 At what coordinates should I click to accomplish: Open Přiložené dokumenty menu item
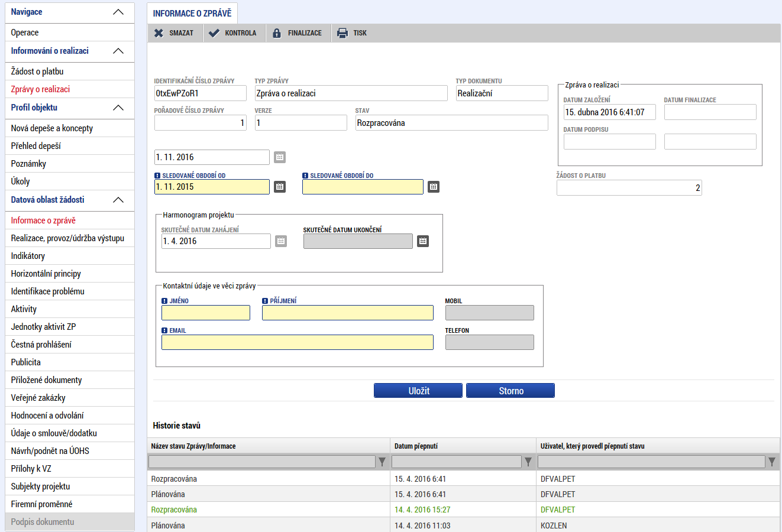[x=70, y=380]
